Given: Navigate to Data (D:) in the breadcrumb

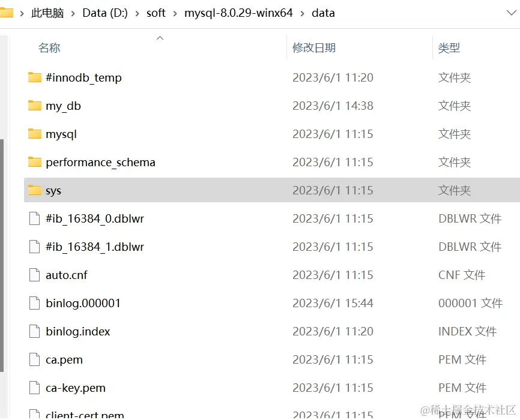Looking at the screenshot, I should click(105, 13).
